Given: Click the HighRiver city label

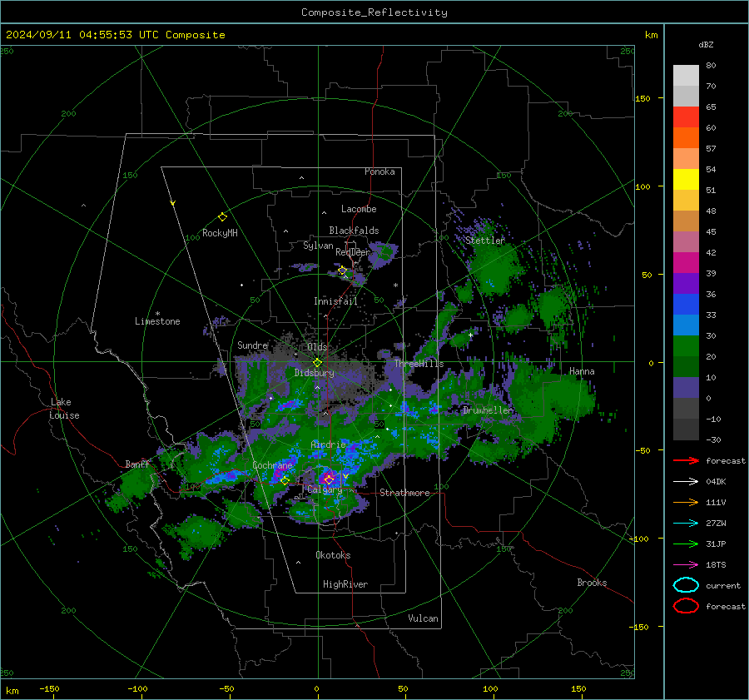Looking at the screenshot, I should (345, 584).
